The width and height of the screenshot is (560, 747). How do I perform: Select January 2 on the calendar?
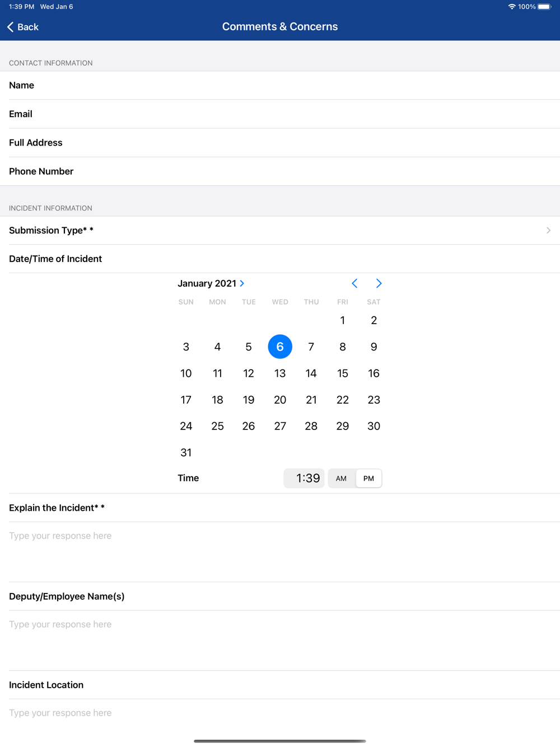374,320
